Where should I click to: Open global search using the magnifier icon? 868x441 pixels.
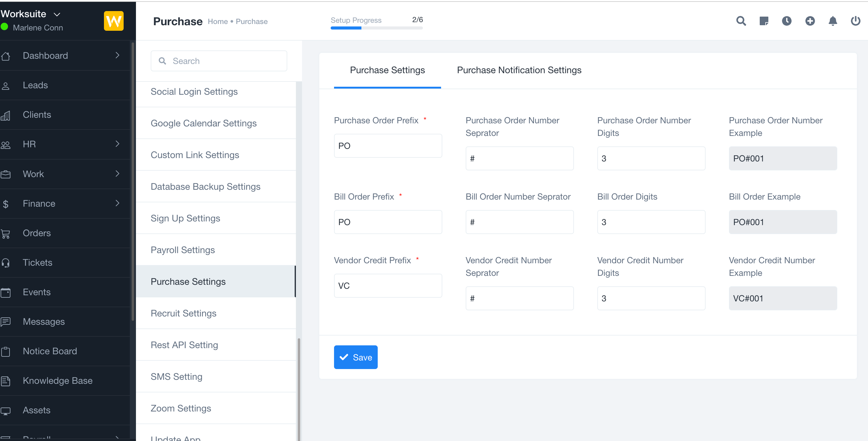pyautogui.click(x=741, y=21)
